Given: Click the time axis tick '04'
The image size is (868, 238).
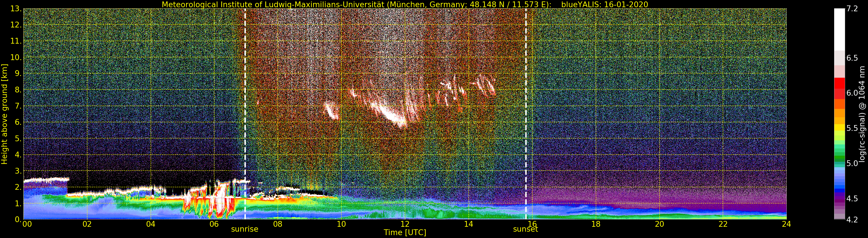Looking at the screenshot, I should (151, 224).
